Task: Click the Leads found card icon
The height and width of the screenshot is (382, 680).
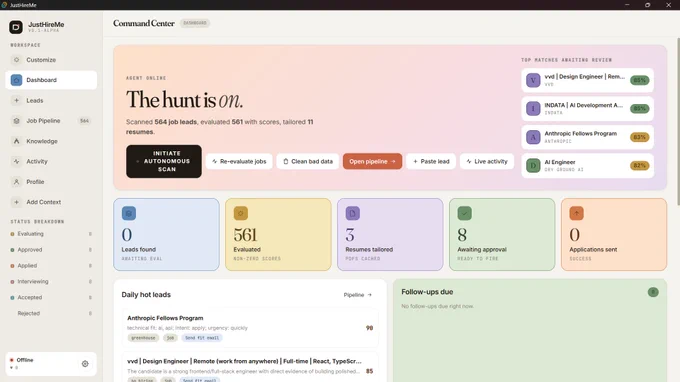Action: (129, 213)
